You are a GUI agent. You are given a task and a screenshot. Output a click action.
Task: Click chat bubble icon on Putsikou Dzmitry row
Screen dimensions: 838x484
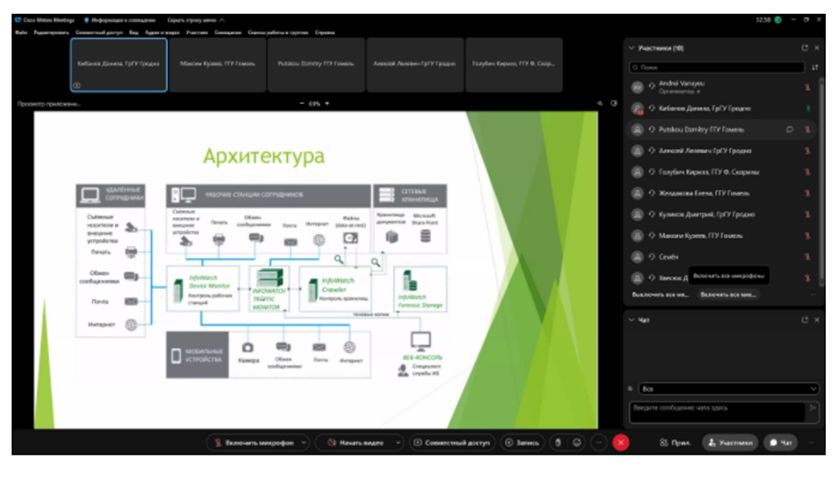pos(789,129)
